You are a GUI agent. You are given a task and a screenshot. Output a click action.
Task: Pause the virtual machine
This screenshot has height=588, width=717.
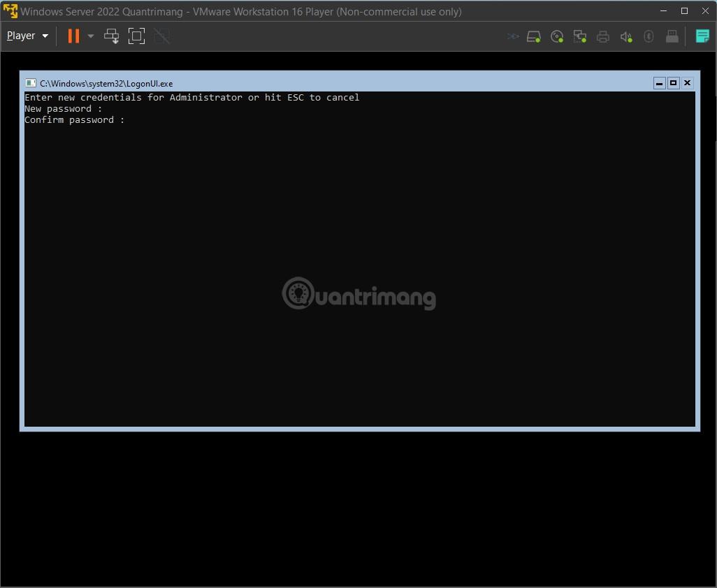(x=73, y=36)
